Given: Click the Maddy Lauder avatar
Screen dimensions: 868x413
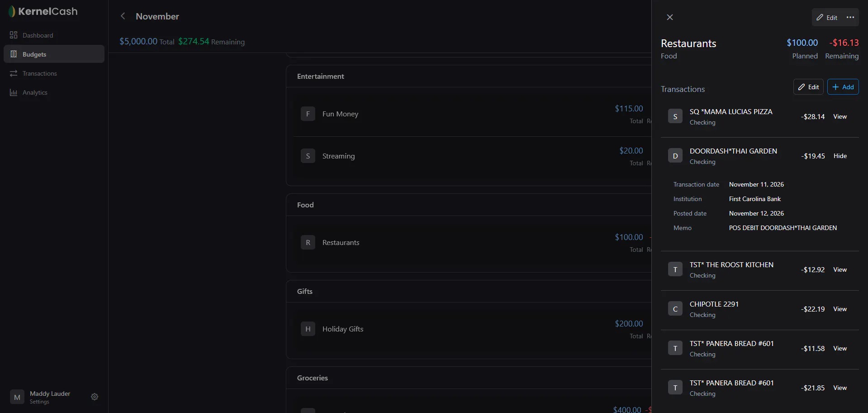Looking at the screenshot, I should pos(17,397).
